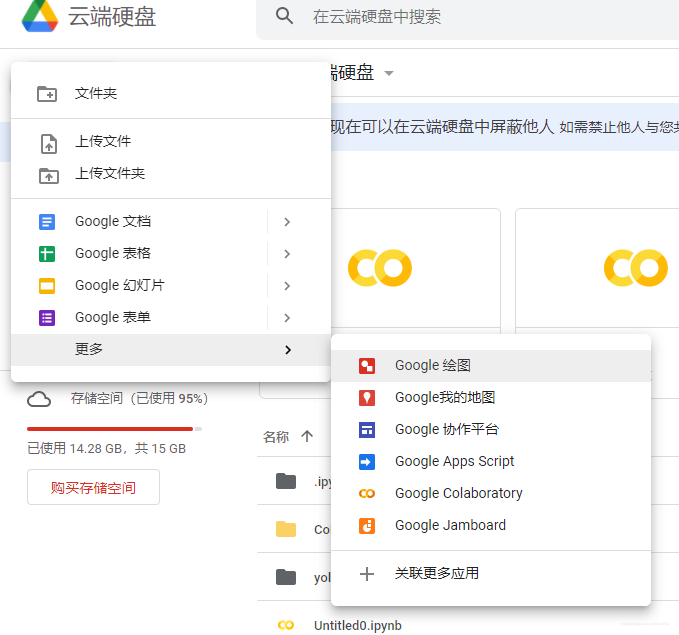Click the Google Drive logo icon

(x=40, y=16)
